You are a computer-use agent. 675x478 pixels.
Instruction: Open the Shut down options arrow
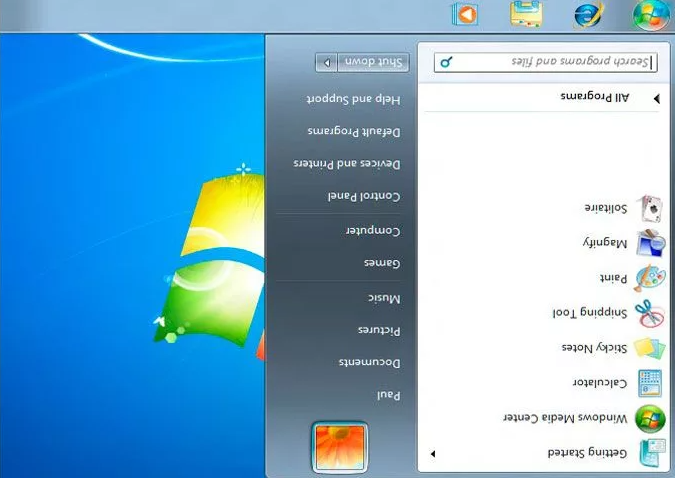coord(327,63)
